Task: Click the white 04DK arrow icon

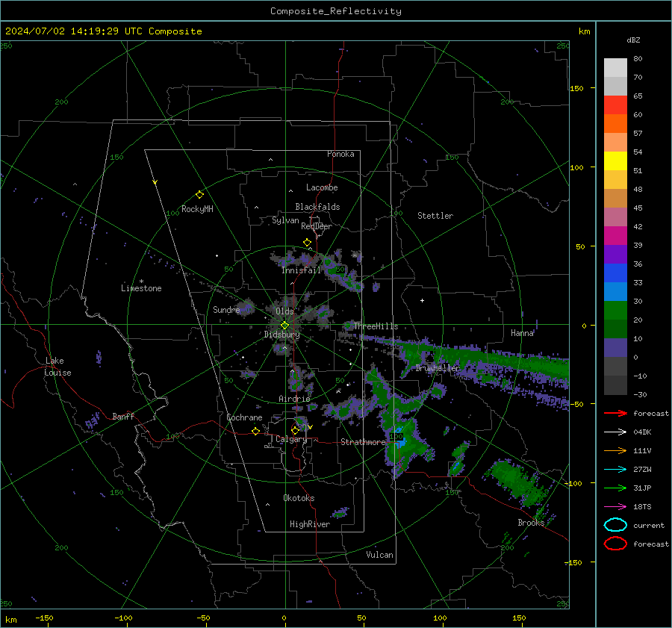Action: [615, 432]
